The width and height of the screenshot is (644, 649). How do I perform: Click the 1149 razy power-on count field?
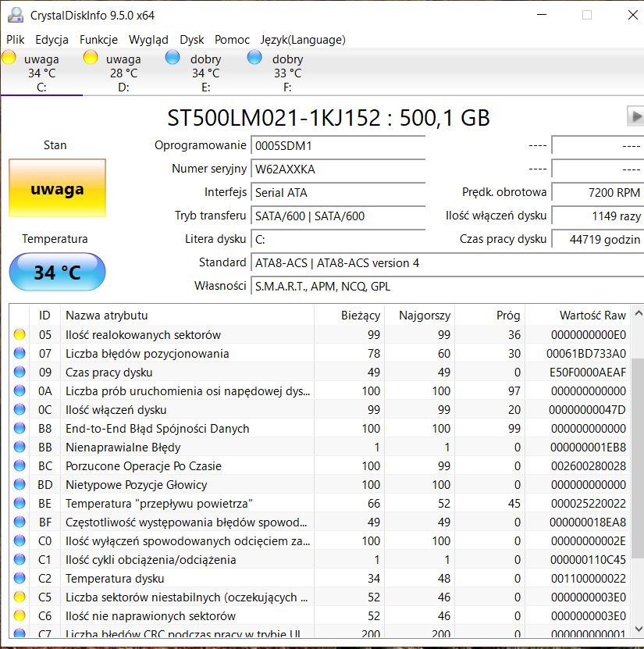point(598,216)
